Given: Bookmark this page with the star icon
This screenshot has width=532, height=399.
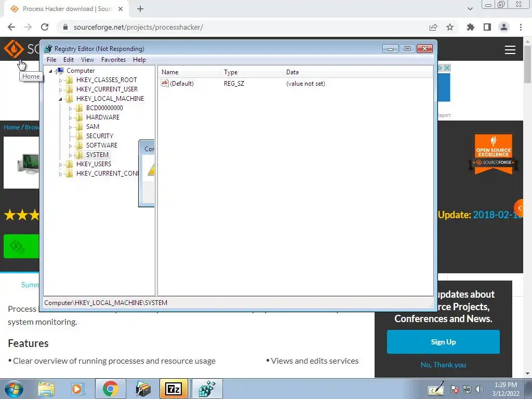Looking at the screenshot, I should [450, 27].
